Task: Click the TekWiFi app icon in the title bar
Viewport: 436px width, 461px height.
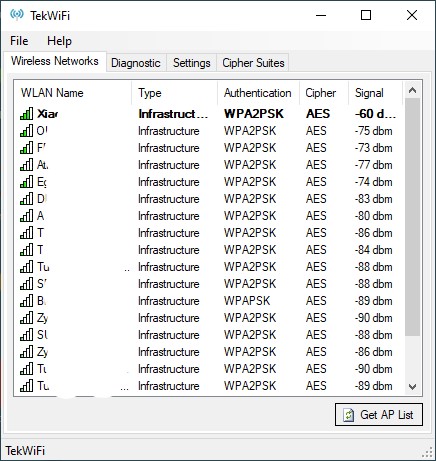Action: 17,15
